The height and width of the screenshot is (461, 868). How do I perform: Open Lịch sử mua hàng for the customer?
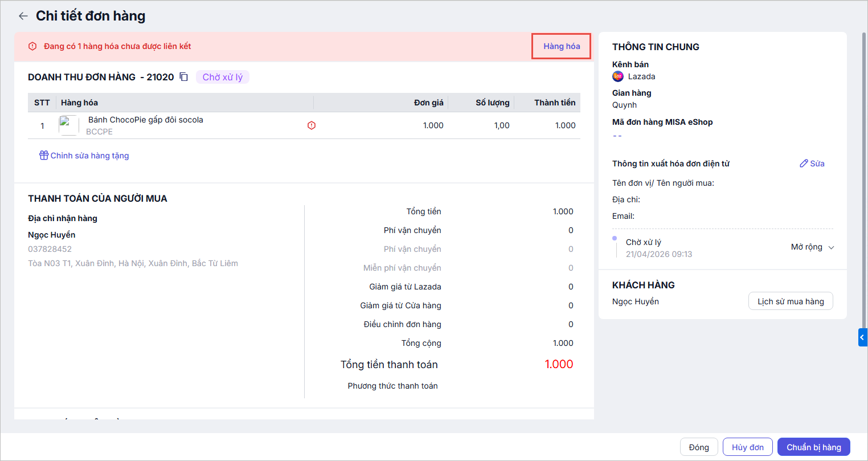pos(791,301)
